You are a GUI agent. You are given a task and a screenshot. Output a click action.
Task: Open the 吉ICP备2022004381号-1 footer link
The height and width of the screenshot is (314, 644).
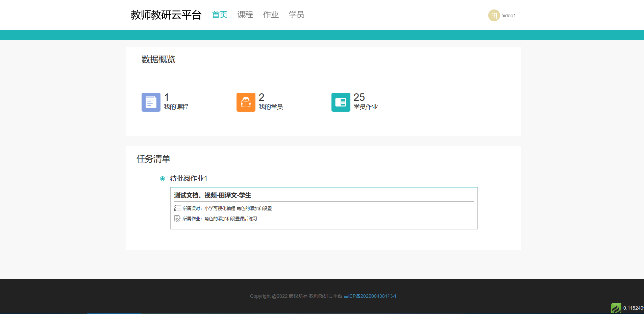pos(370,296)
